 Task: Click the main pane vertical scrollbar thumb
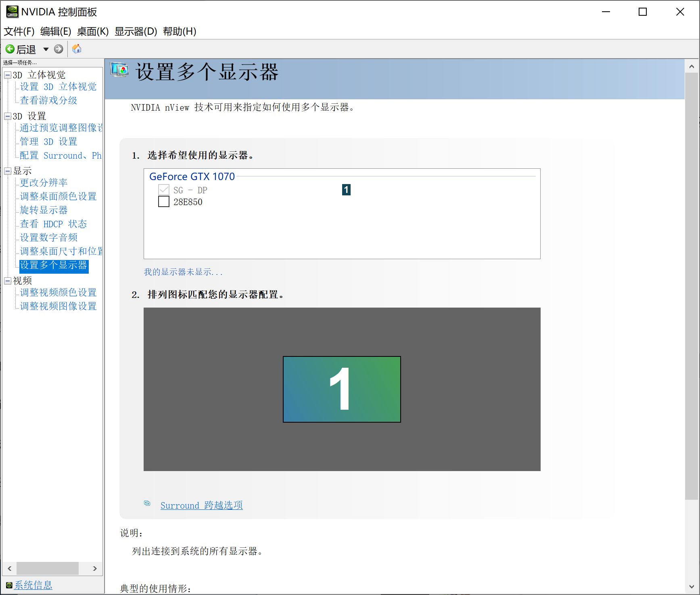click(x=692, y=287)
